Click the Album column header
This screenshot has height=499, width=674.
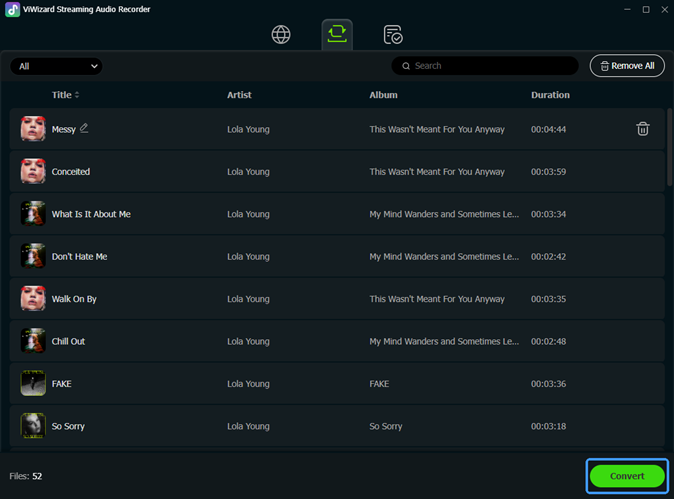click(x=383, y=95)
